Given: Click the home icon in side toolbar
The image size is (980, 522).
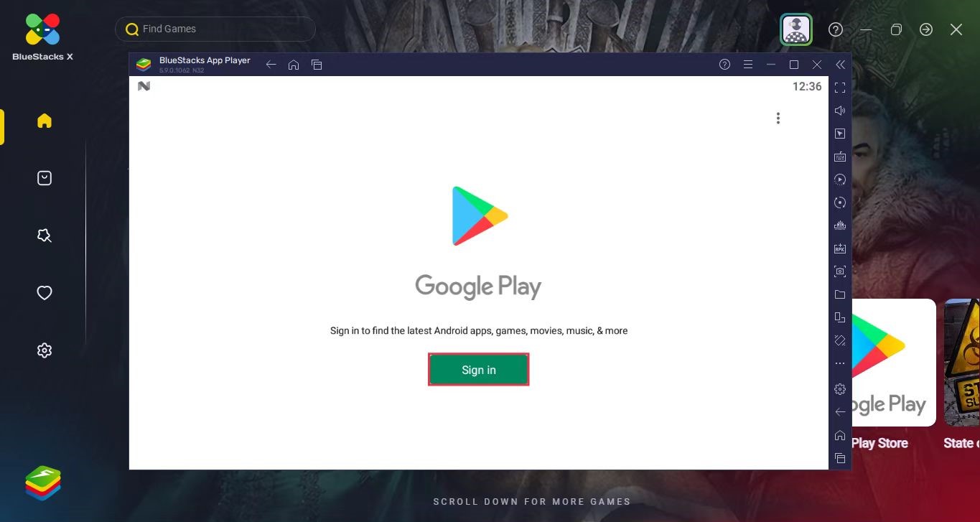Looking at the screenshot, I should coord(840,435).
